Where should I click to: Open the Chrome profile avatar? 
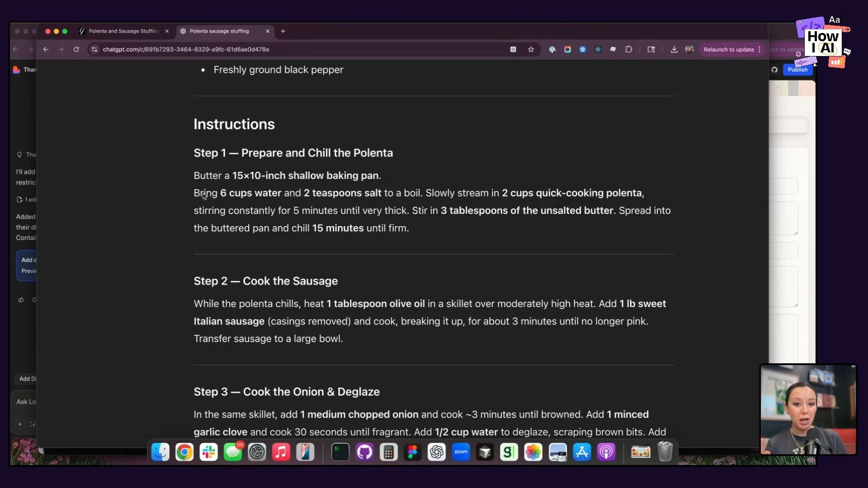[689, 49]
